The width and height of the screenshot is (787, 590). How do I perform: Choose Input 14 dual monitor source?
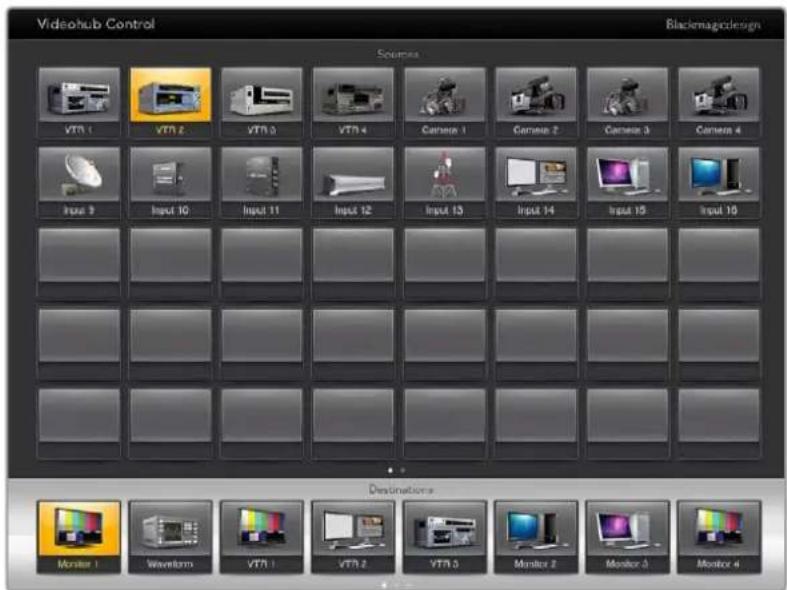[x=536, y=183]
